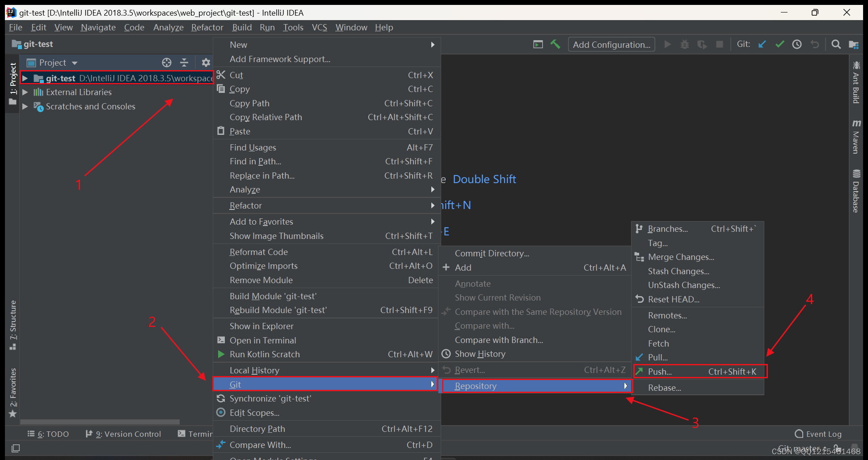Viewport: 868px width, 460px height.
Task: Open Project panel settings gear icon
Action: (206, 63)
